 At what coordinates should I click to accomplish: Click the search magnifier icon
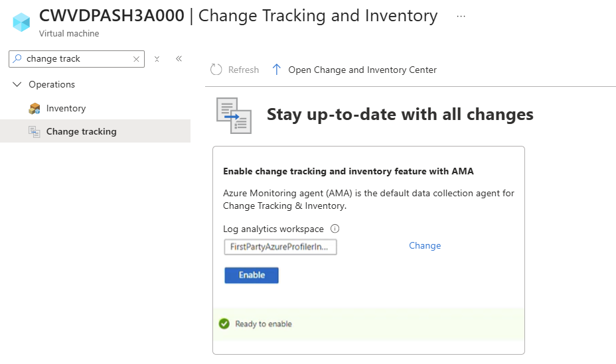(x=18, y=59)
